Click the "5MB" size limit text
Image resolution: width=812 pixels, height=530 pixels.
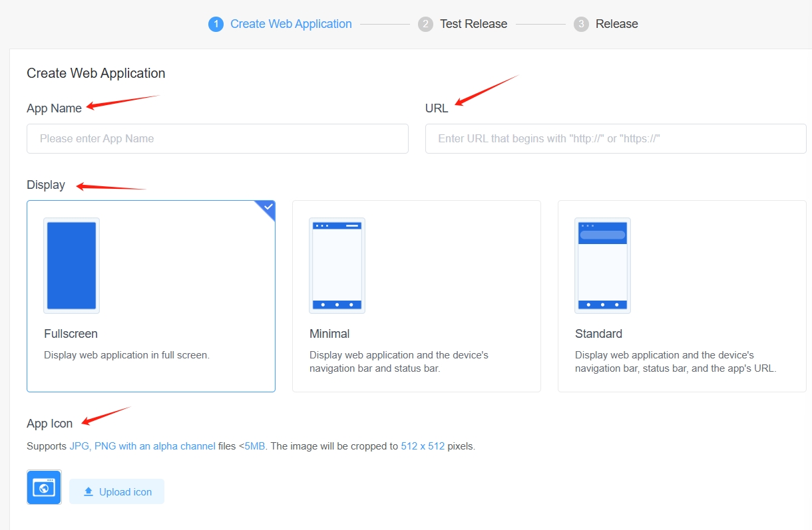point(254,446)
